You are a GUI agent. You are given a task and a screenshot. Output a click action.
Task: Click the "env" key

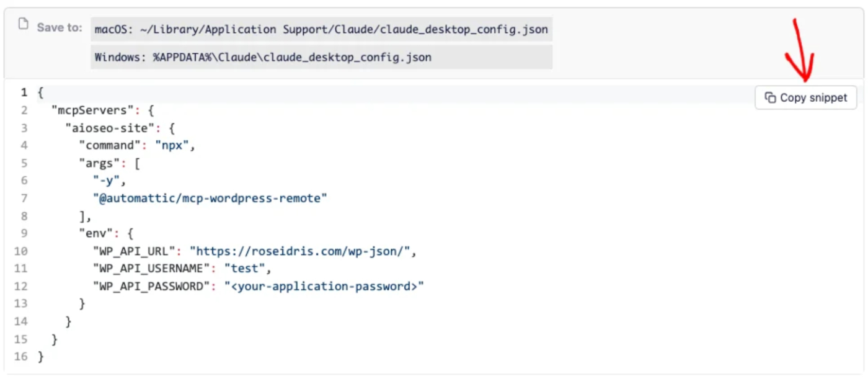point(95,233)
